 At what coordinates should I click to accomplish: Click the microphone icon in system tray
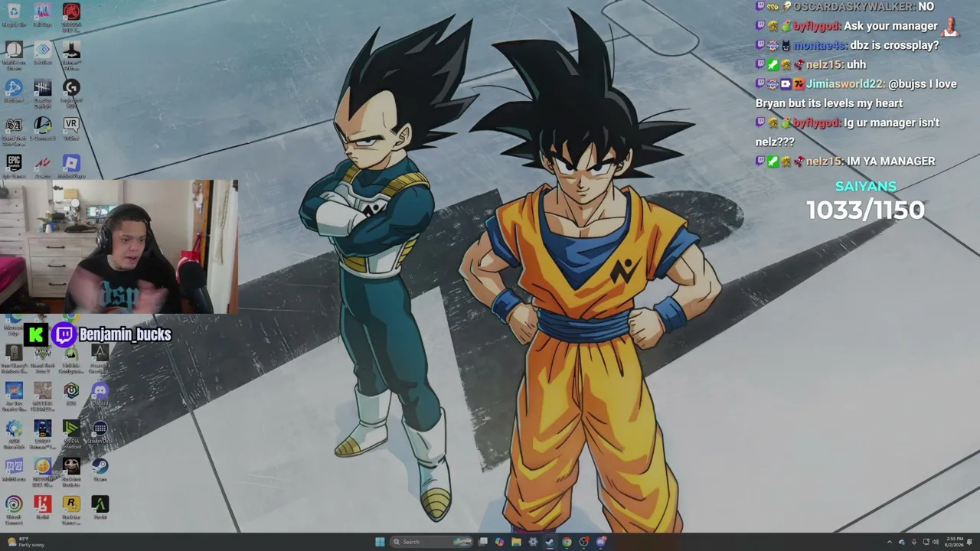point(914,542)
